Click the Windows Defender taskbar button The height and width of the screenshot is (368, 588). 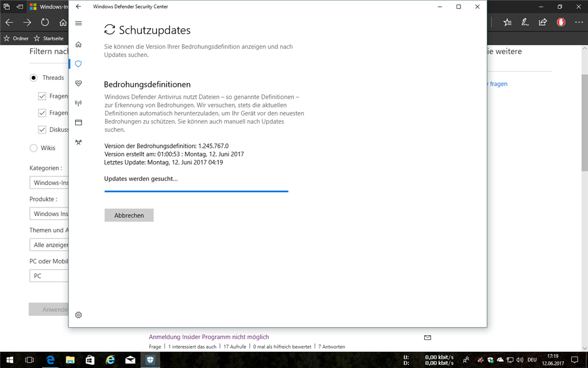150,360
